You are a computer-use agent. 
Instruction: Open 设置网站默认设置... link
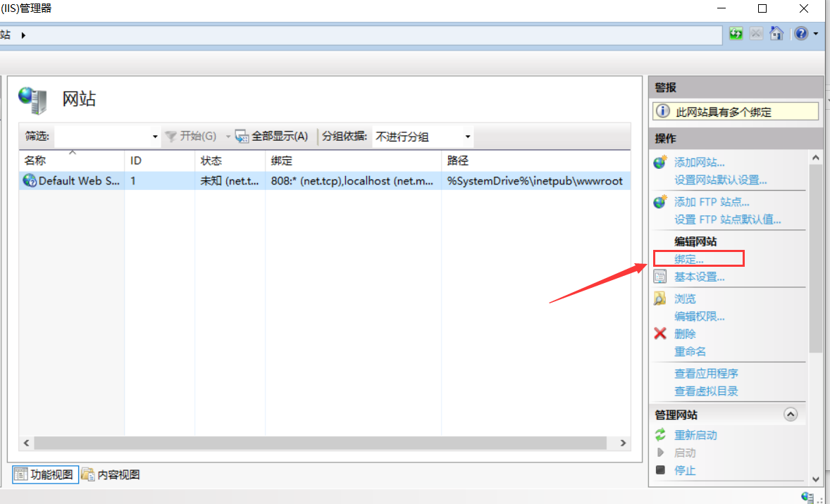720,179
